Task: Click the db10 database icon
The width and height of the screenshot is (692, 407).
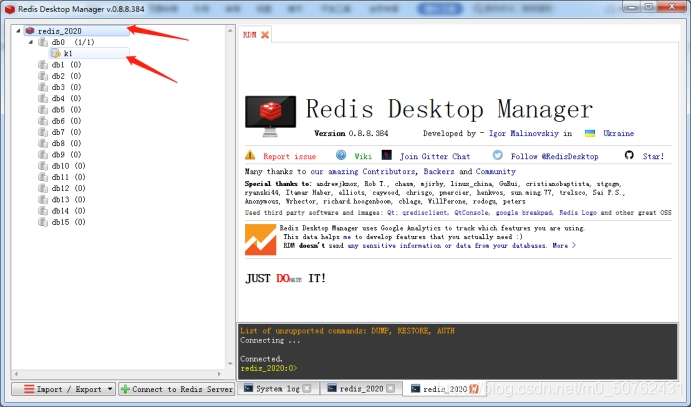Action: [43, 166]
